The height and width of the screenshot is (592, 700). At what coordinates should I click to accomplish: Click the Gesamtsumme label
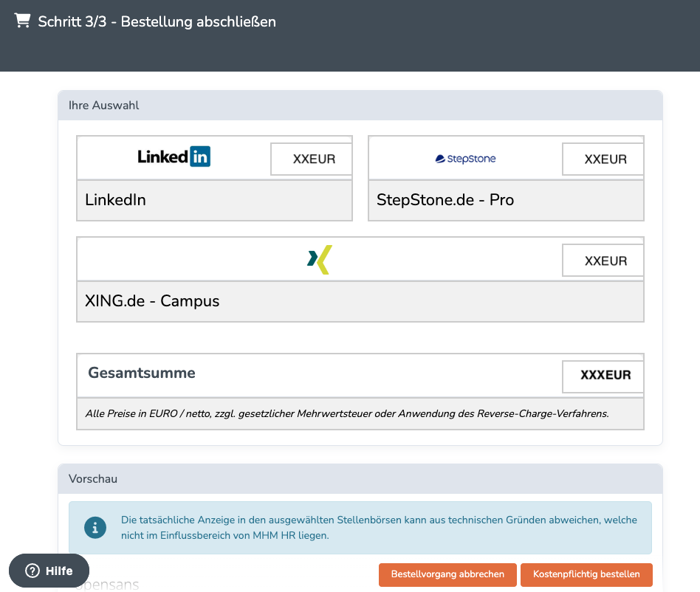[142, 373]
